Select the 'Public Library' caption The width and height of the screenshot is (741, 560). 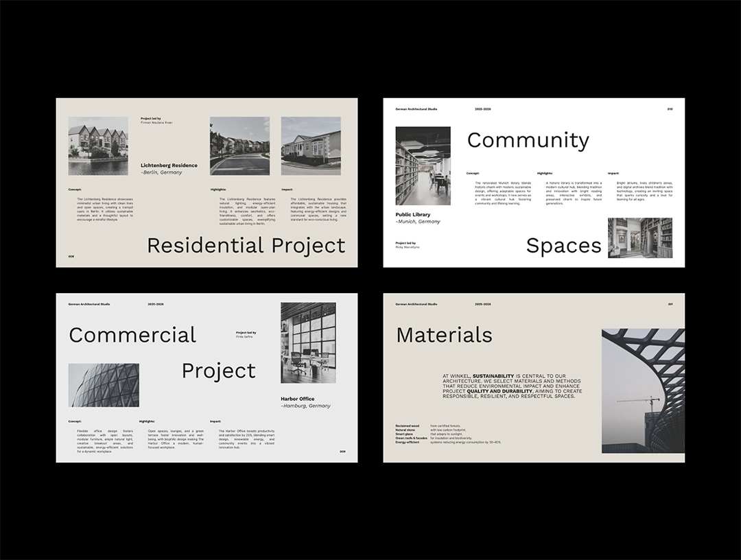coord(413,215)
